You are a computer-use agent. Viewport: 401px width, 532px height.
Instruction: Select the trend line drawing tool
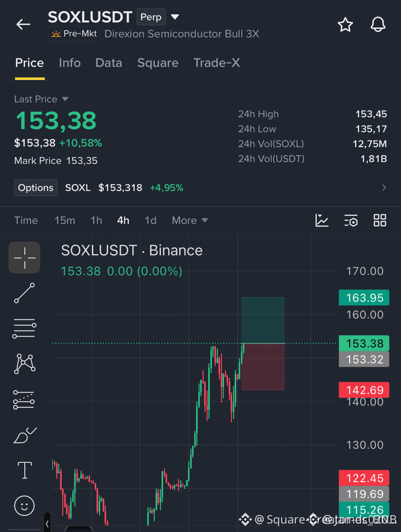click(24, 293)
